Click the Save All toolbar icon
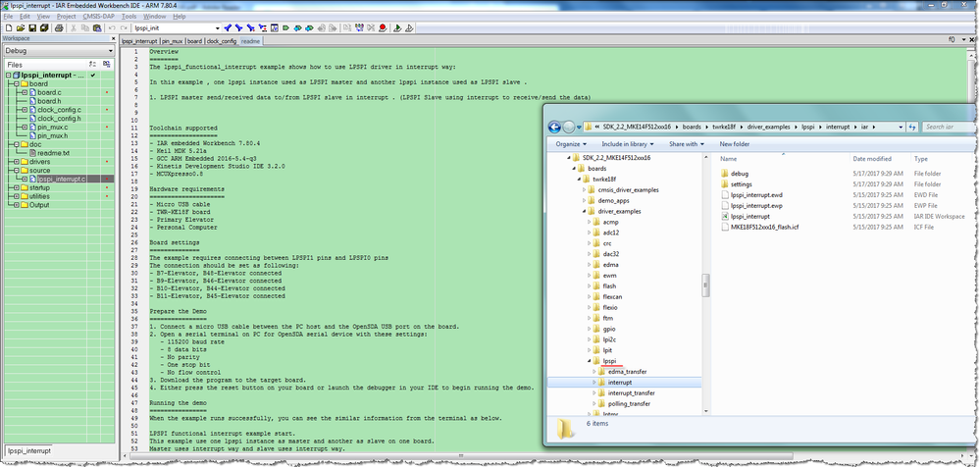The width and height of the screenshot is (980, 467). 44,28
